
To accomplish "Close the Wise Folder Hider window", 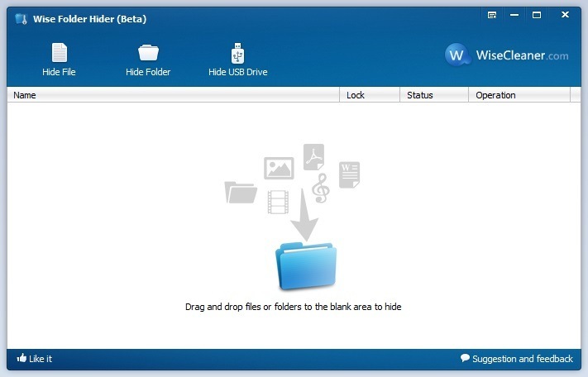I will coord(565,15).
